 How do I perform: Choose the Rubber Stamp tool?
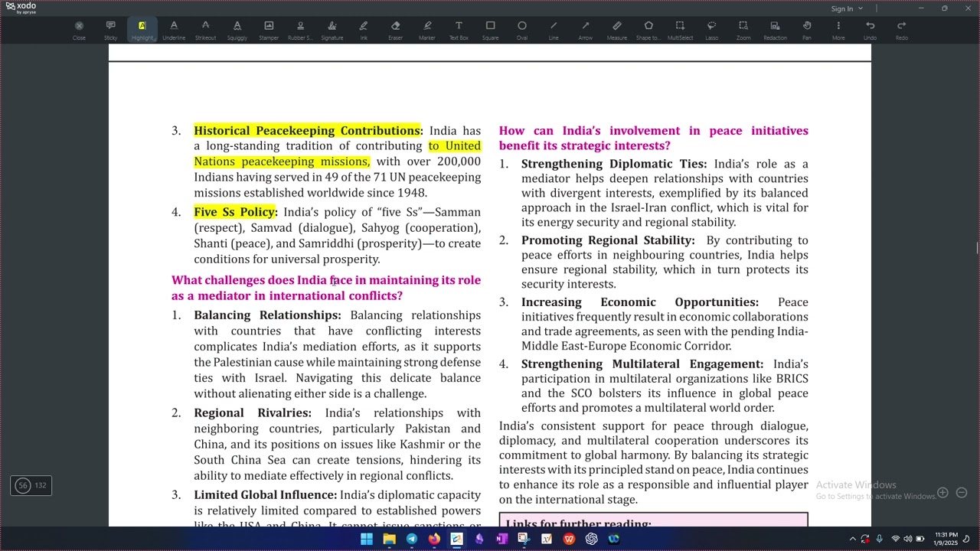pos(300,30)
